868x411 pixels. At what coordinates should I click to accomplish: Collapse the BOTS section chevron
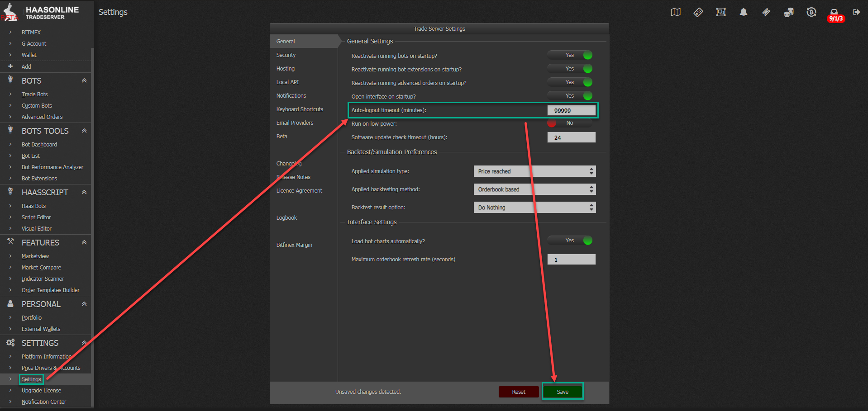pyautogui.click(x=84, y=80)
